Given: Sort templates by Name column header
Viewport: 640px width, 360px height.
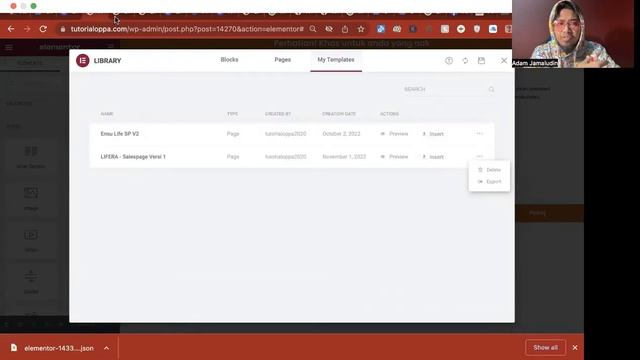Looking at the screenshot, I should 107,114.
